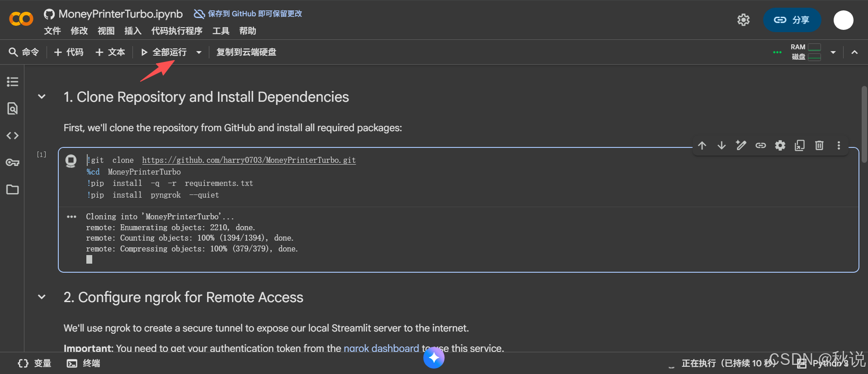Open the table of contents sidebar icon

[12, 82]
